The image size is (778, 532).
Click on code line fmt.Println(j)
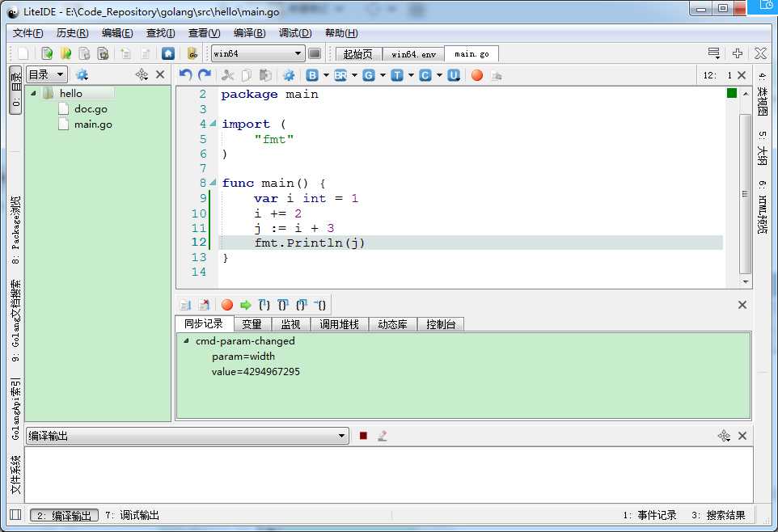click(x=309, y=243)
